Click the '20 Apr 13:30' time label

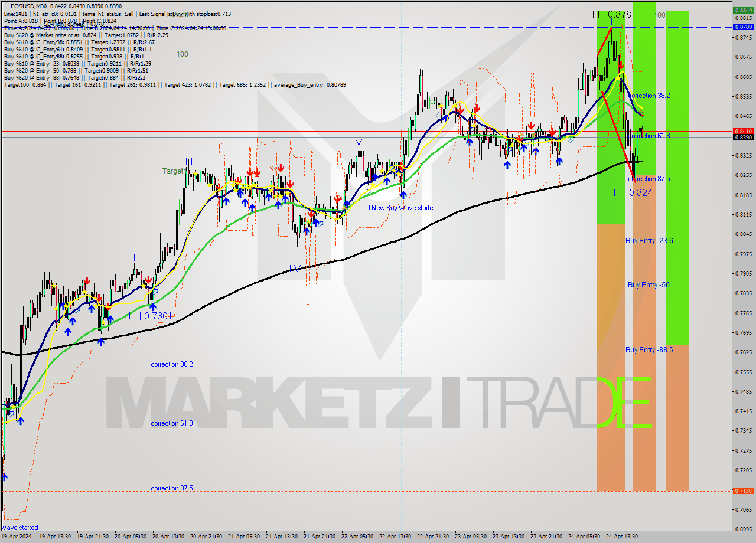click(x=168, y=537)
